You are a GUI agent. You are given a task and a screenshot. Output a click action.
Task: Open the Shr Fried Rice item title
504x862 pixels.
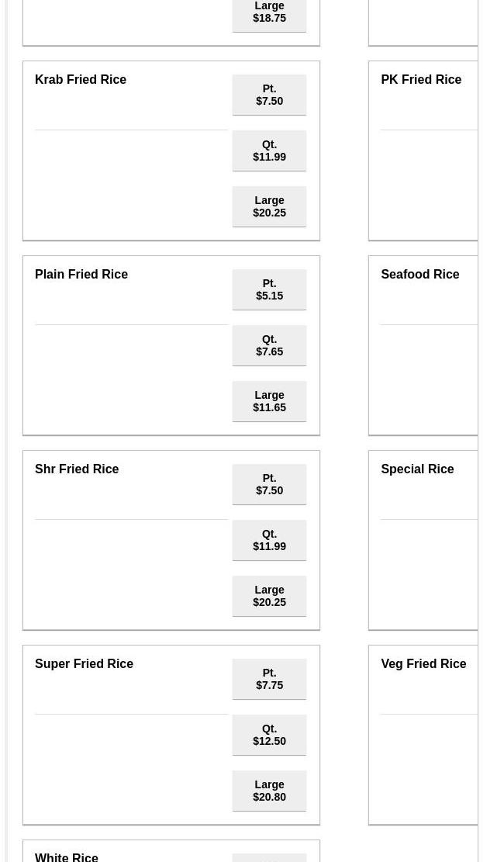[x=77, y=469]
